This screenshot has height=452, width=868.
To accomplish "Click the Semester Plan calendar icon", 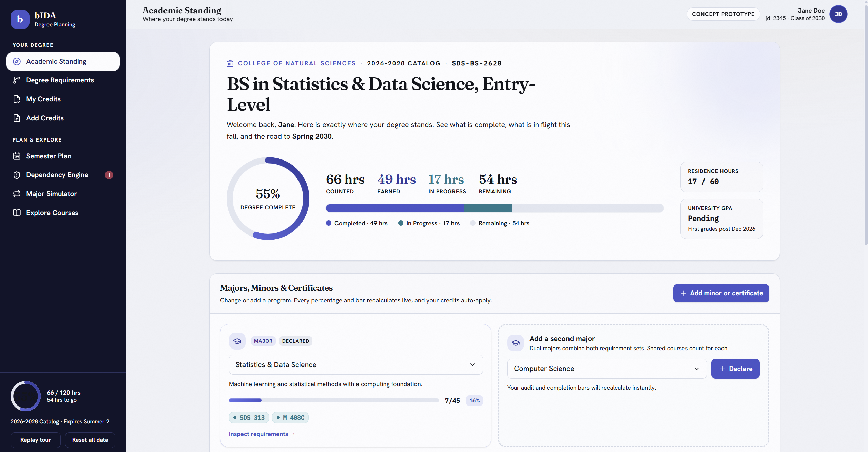I will (17, 156).
